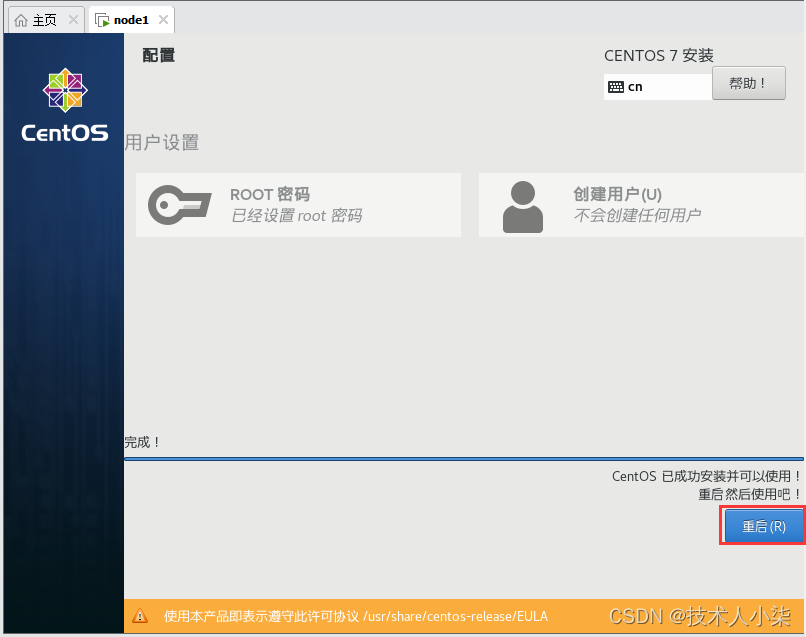Viewport: 806px width, 637px height.
Task: Click the CENTOS 7 安装 title text
Action: (x=659, y=55)
